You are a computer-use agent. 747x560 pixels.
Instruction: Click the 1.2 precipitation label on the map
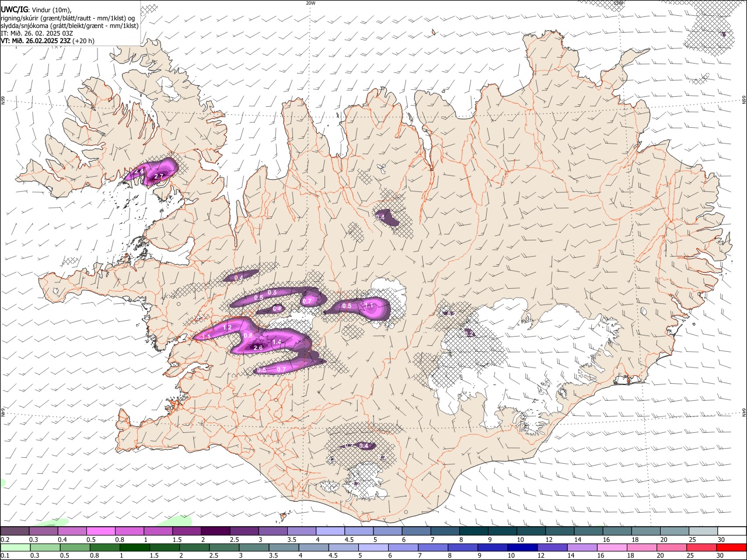(x=228, y=328)
